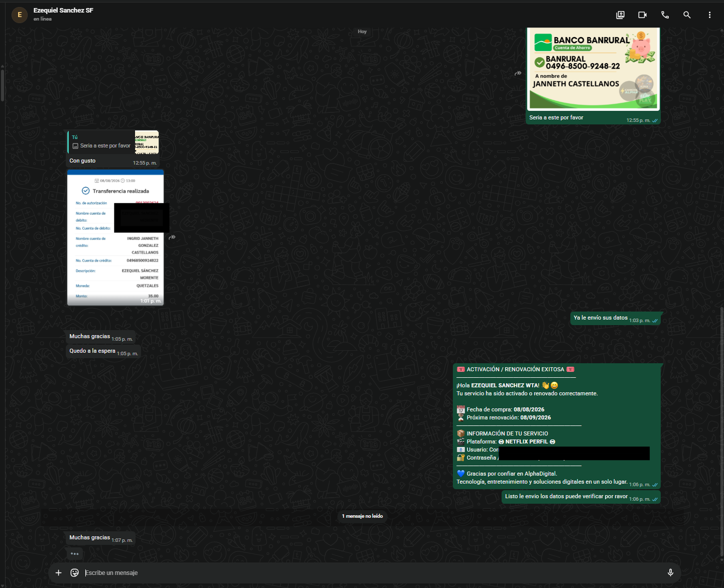Open the emoji picker

[74, 572]
